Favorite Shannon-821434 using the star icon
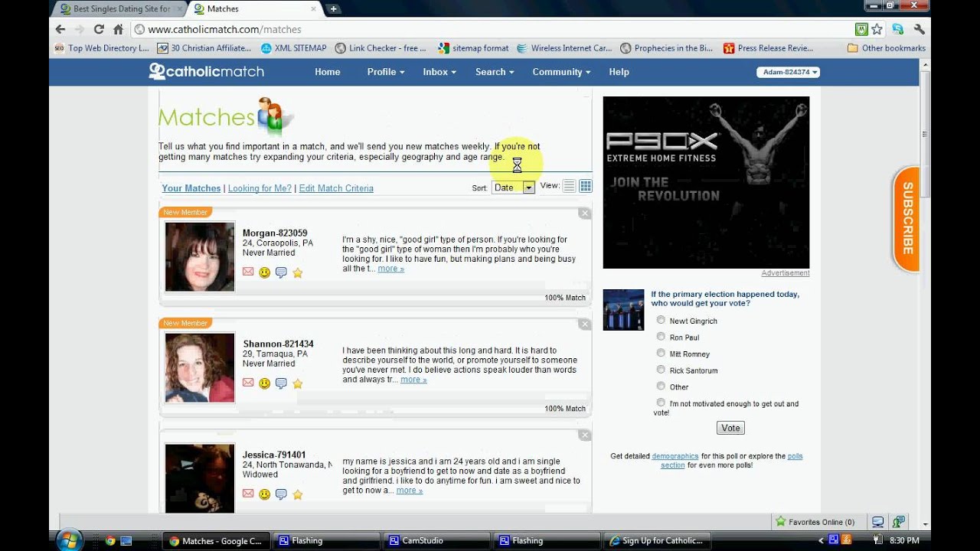980x551 pixels. 298,383
